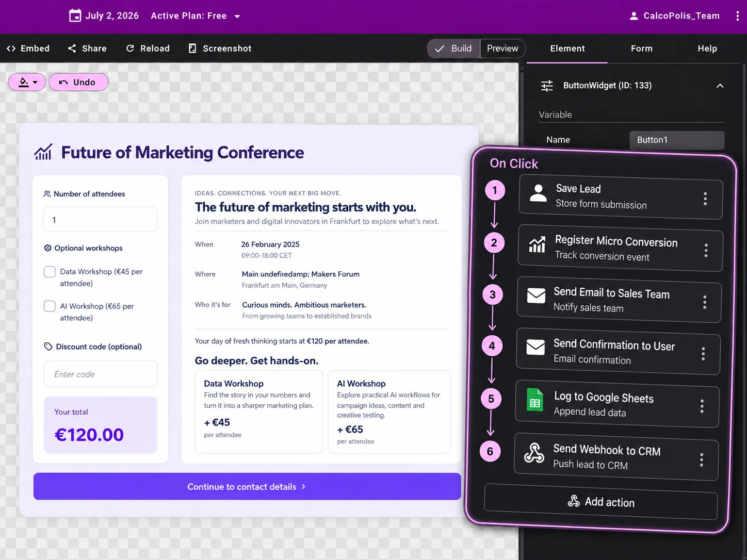
Task: Open options for Send Confirmation to User
Action: click(703, 354)
